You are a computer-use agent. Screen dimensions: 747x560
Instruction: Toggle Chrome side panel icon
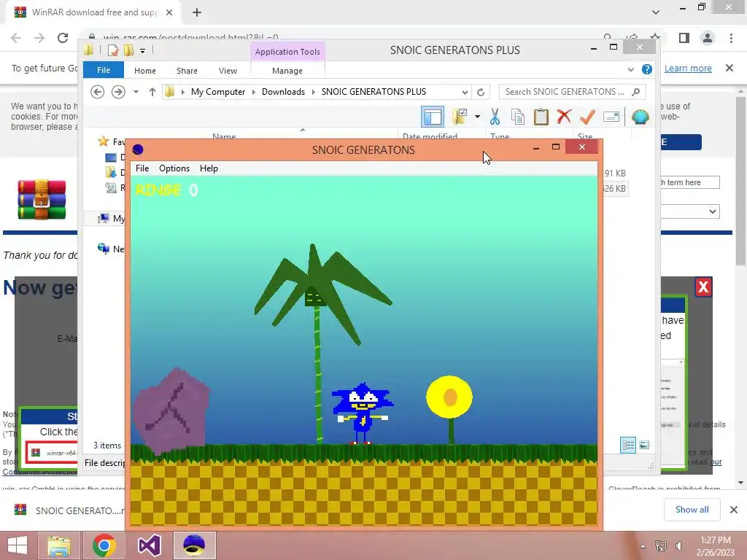[x=684, y=38]
